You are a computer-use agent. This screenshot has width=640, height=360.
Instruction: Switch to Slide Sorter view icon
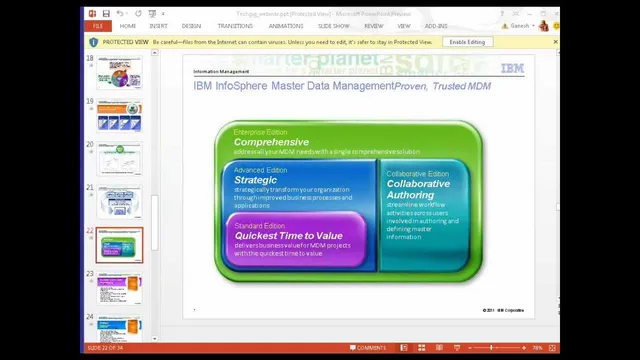[422, 348]
